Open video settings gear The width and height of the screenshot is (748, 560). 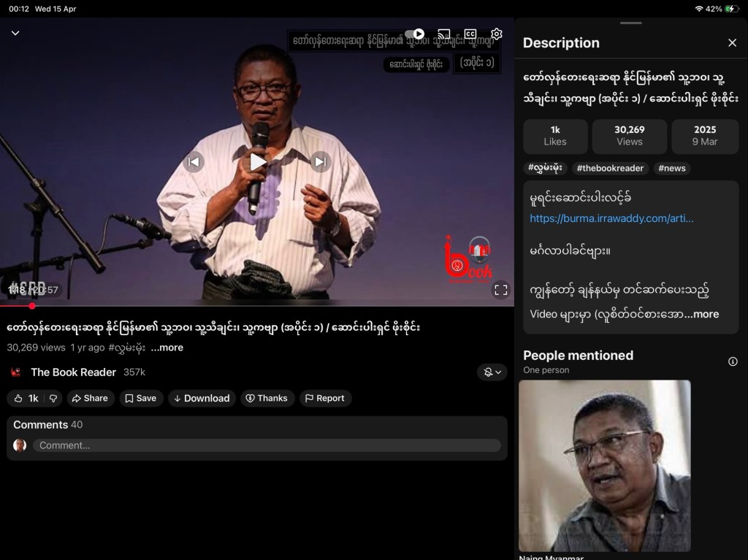click(497, 34)
